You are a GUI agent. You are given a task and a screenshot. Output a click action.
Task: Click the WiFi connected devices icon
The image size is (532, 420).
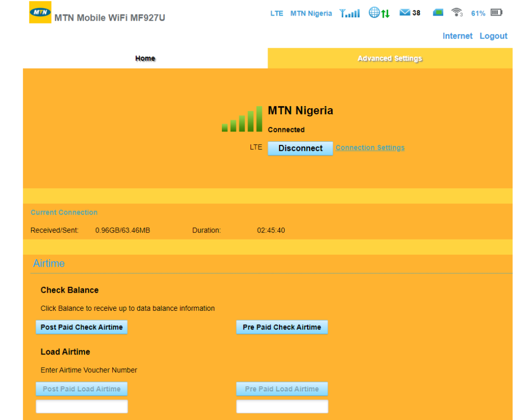pyautogui.click(x=457, y=13)
